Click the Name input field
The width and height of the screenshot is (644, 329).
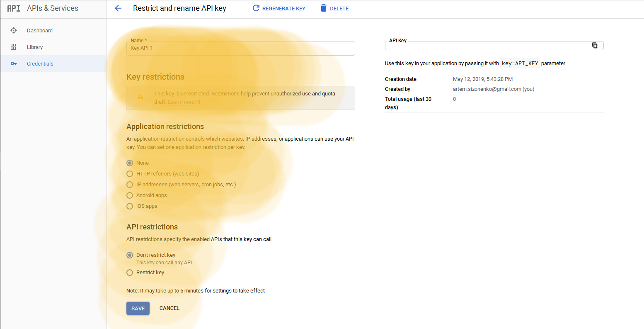[240, 48]
